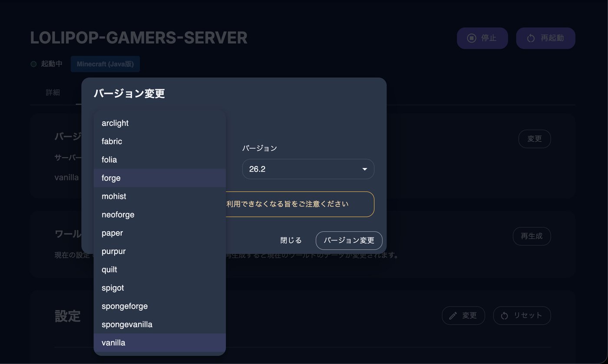Click the 再生成 regenerate button

tap(532, 236)
